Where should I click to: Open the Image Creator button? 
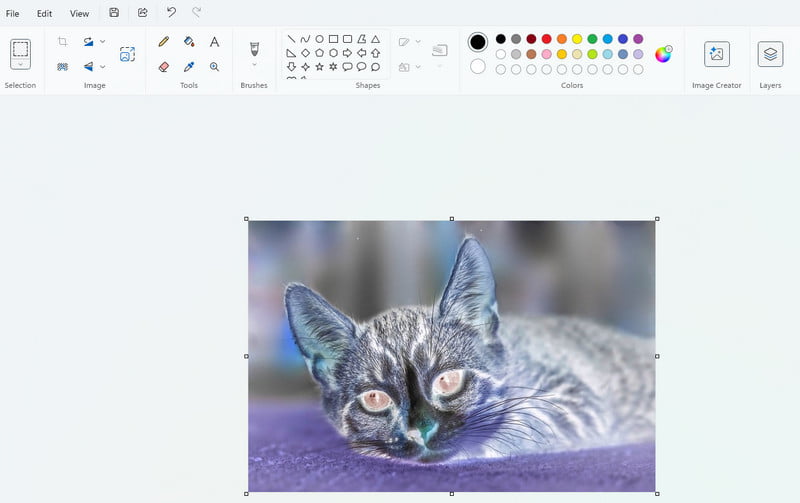[716, 54]
